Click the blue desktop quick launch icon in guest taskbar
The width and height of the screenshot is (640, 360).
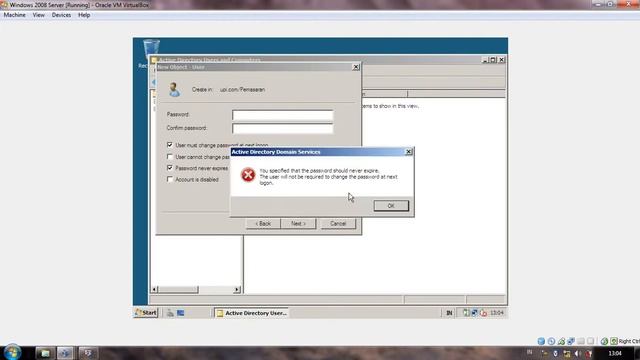[x=180, y=313]
